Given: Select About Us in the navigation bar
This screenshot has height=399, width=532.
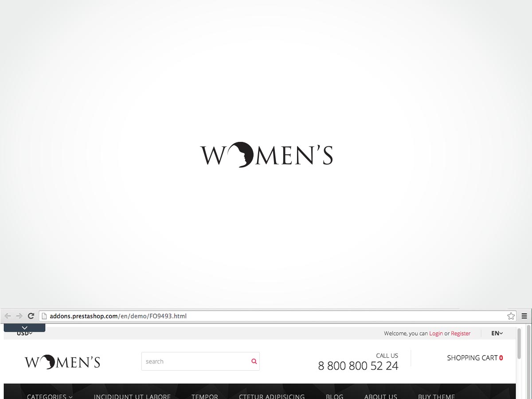Looking at the screenshot, I should 380,396.
